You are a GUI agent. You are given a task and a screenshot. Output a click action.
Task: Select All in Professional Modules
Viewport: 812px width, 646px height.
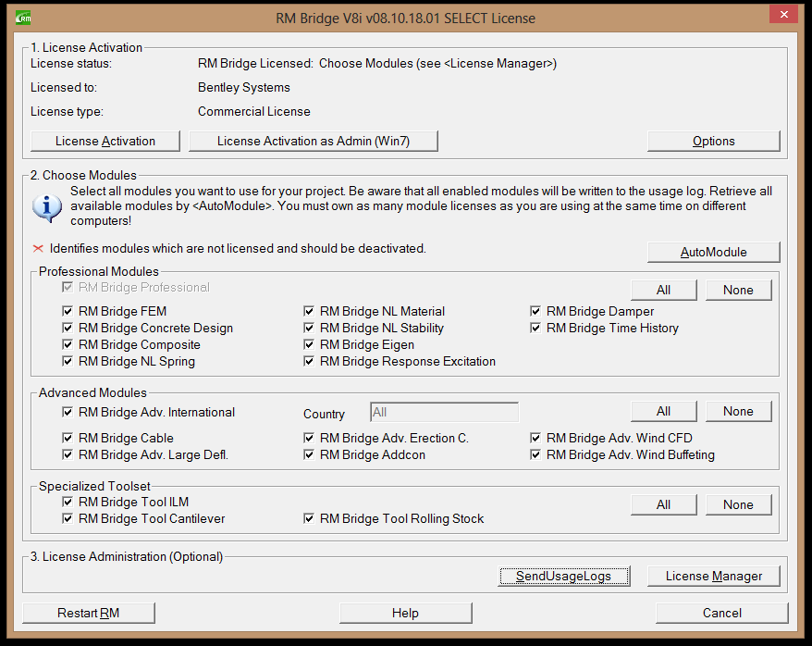664,290
